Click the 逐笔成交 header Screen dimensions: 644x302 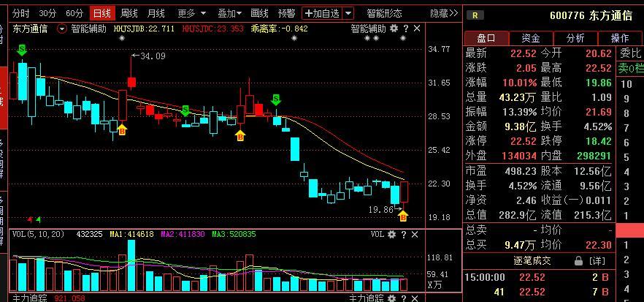[533, 261]
